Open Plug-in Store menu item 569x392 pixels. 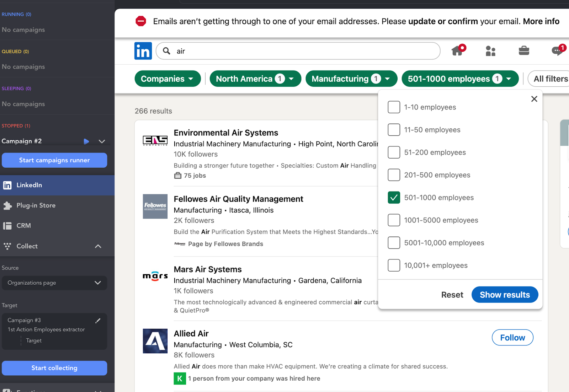pyautogui.click(x=57, y=205)
